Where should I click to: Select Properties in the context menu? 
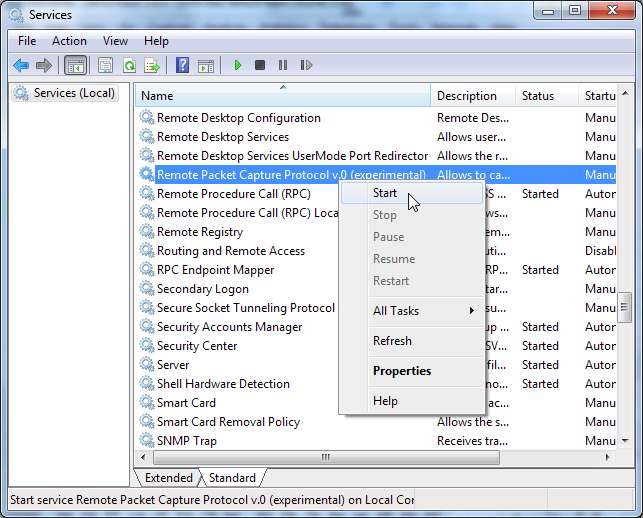point(402,371)
